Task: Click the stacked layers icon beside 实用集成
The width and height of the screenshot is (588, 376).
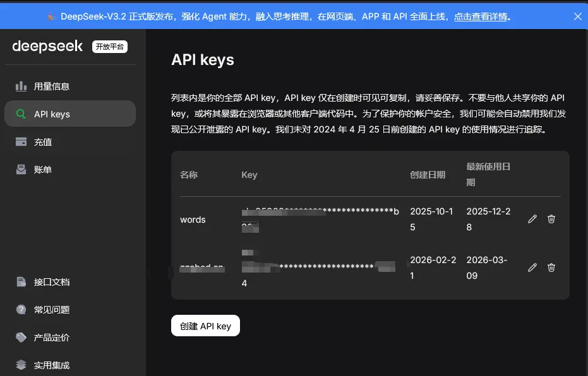Action: pyautogui.click(x=21, y=365)
